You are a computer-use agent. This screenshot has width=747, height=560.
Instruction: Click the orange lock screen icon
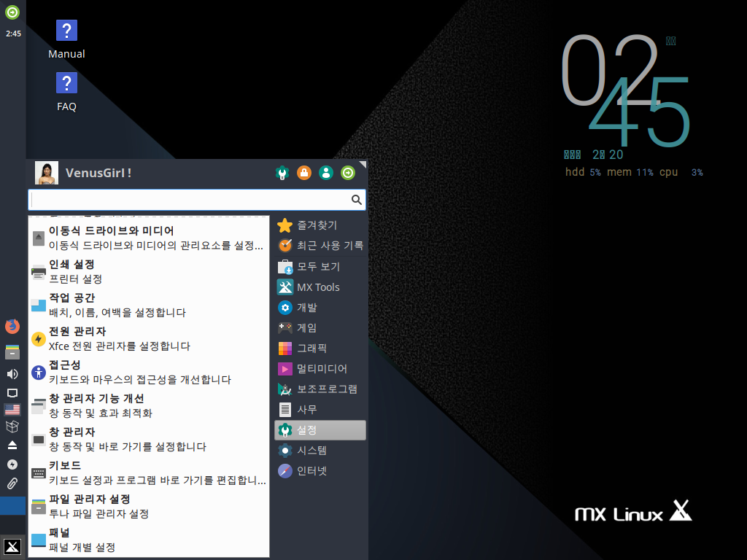click(x=304, y=172)
